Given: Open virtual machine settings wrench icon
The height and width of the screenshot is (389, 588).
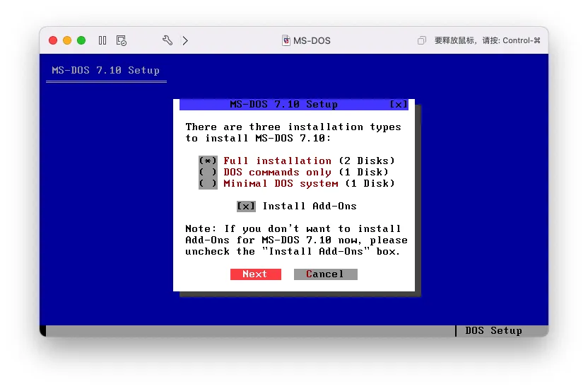Looking at the screenshot, I should point(167,40).
